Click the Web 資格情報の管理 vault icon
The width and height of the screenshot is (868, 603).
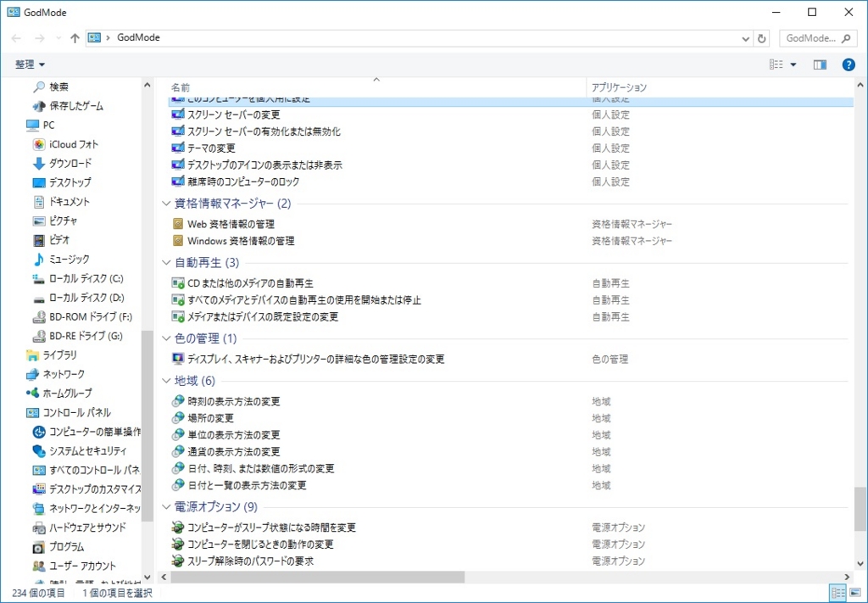pos(178,224)
